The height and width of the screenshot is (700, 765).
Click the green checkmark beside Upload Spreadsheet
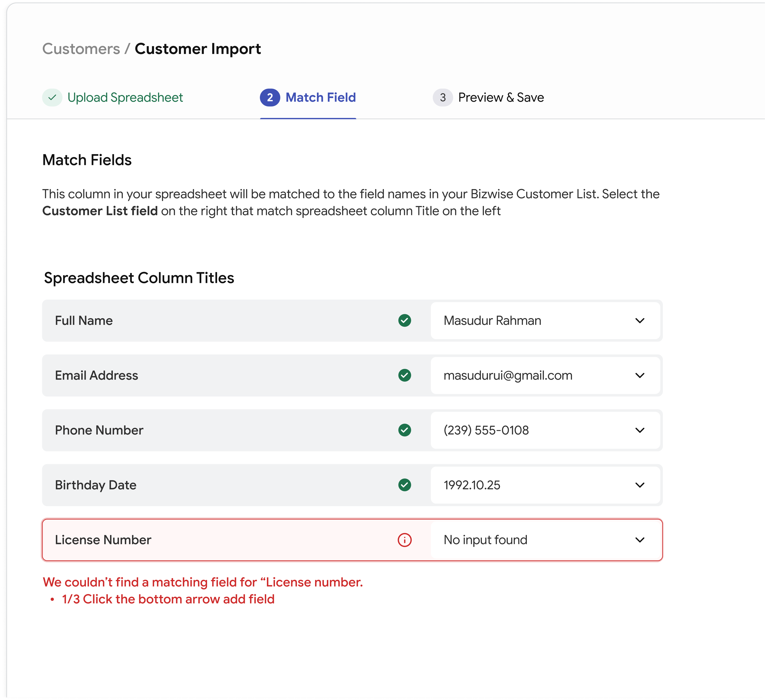(x=53, y=98)
